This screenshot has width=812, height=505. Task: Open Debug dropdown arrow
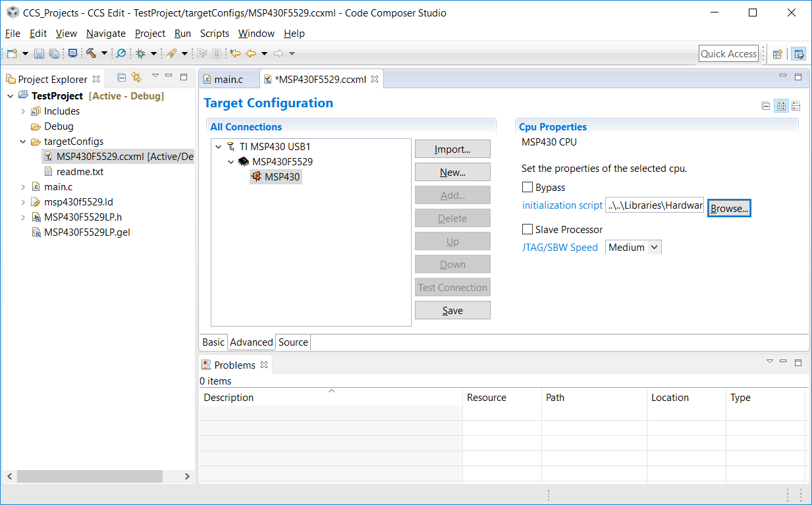tap(153, 54)
